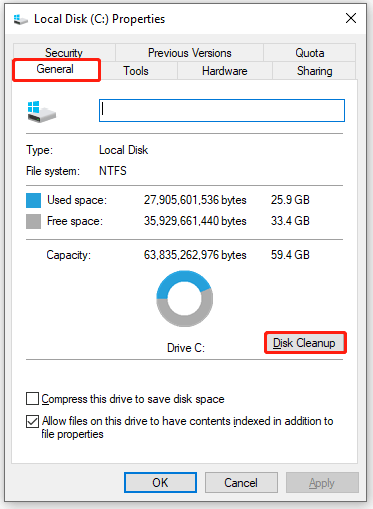Screen dimensions: 373x509
Task: Focus the drive label text field
Action: pos(222,110)
